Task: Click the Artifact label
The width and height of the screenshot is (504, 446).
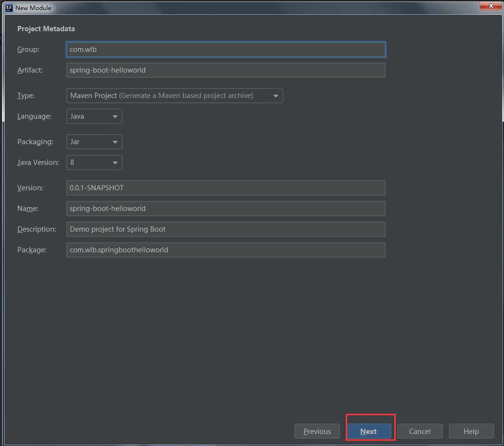Action: click(30, 70)
